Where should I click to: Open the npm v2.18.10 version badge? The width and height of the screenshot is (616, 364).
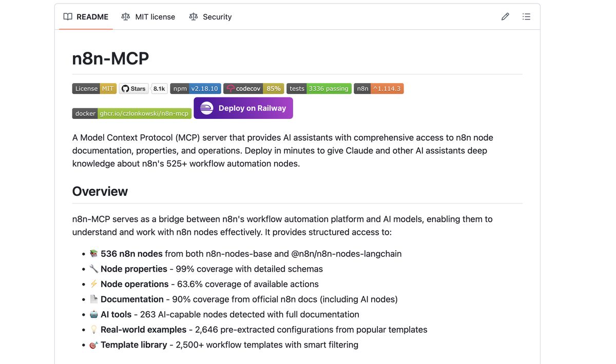(195, 88)
